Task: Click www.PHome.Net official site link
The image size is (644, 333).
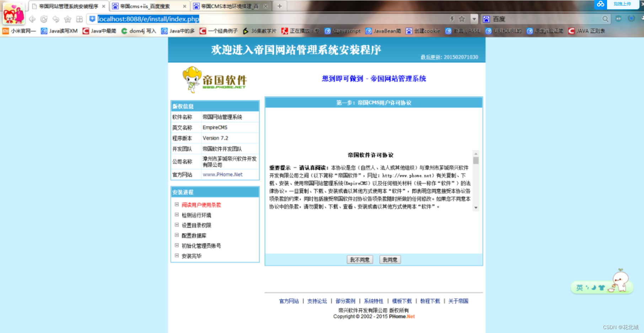Action: coord(222,174)
